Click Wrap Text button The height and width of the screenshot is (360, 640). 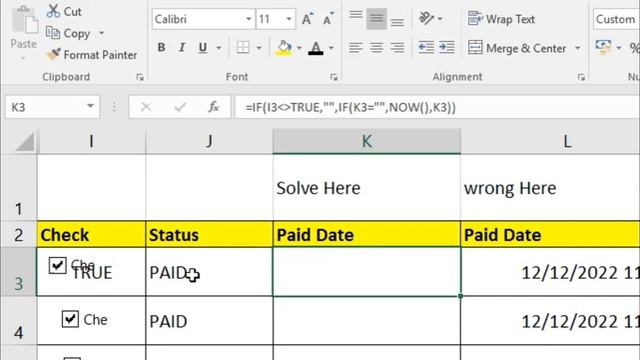point(501,19)
